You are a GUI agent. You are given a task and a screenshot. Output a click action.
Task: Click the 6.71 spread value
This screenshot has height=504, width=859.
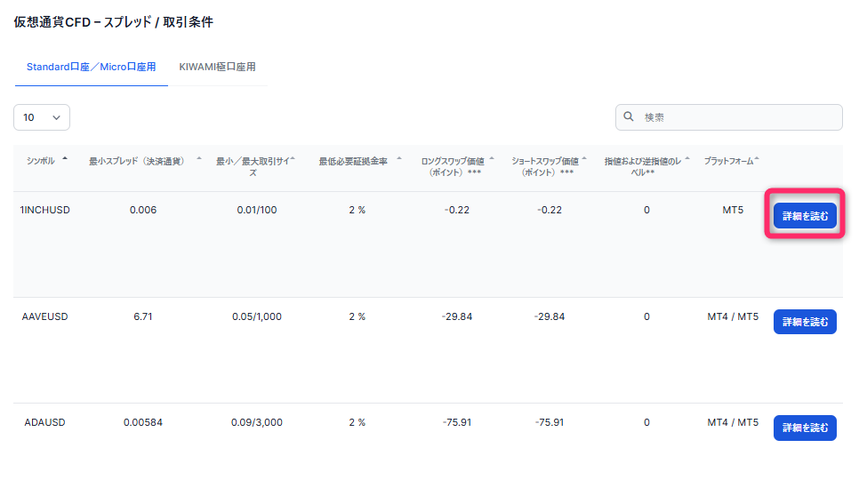143,316
